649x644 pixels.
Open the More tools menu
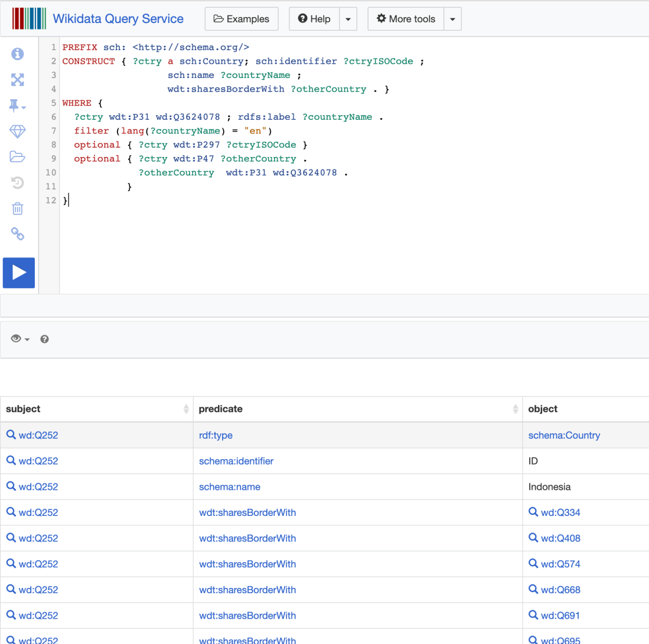coord(406,19)
